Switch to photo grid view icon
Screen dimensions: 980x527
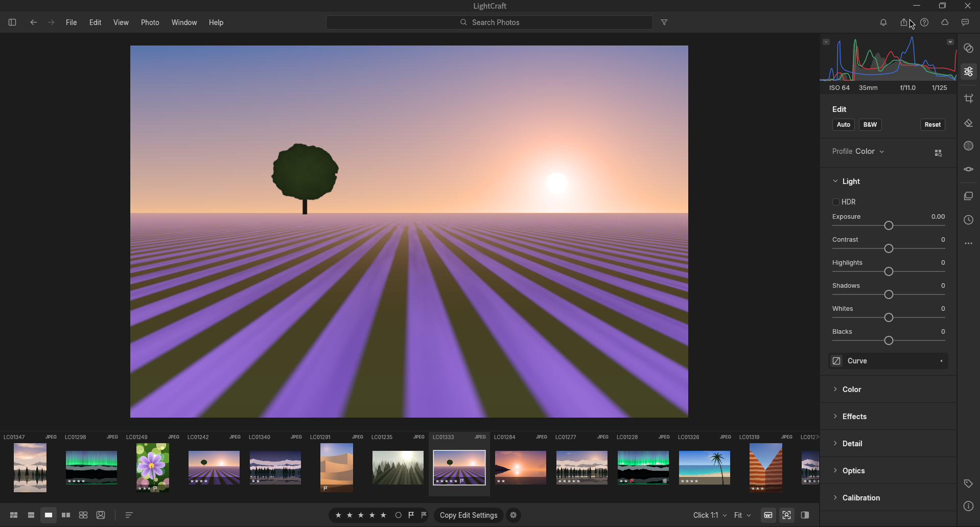(14, 515)
